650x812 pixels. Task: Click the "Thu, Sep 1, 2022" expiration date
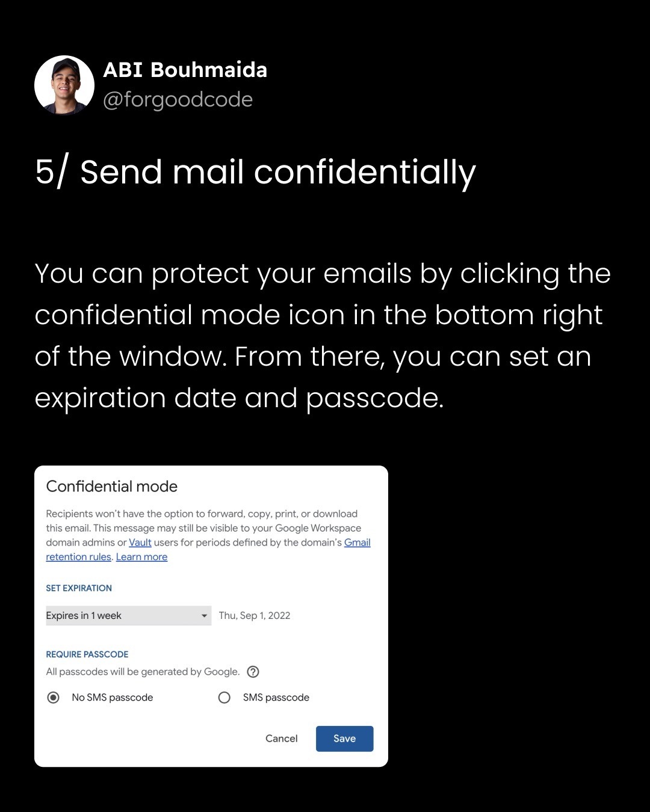click(x=255, y=616)
